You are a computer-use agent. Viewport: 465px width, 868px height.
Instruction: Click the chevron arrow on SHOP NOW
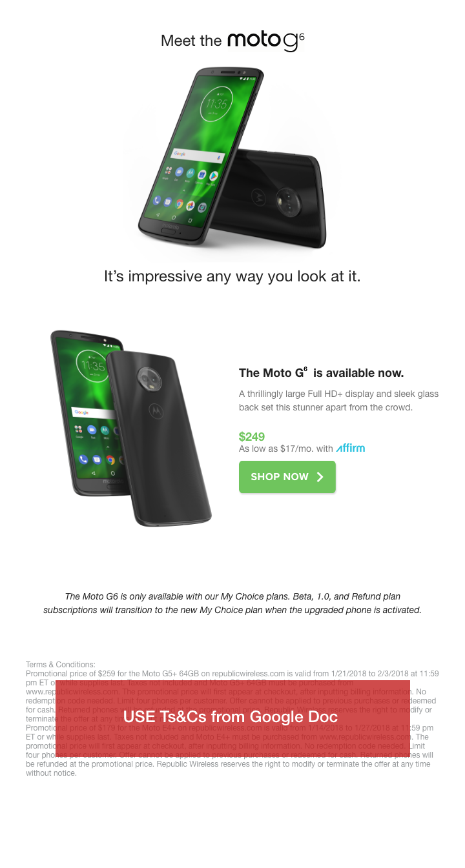(320, 477)
